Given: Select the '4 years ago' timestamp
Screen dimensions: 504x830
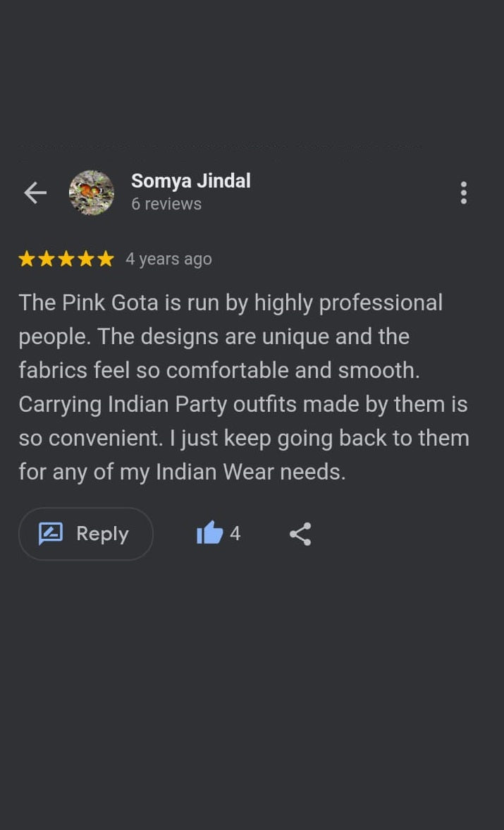Looking at the screenshot, I should click(x=168, y=260).
